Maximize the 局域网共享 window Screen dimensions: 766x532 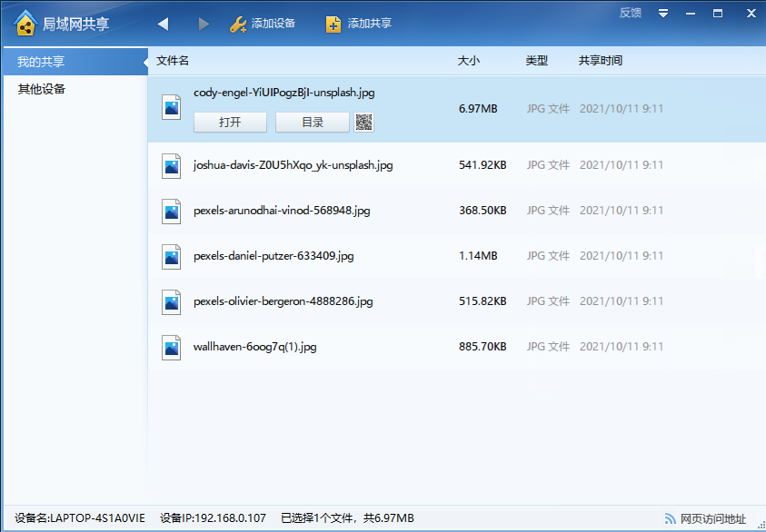click(718, 14)
